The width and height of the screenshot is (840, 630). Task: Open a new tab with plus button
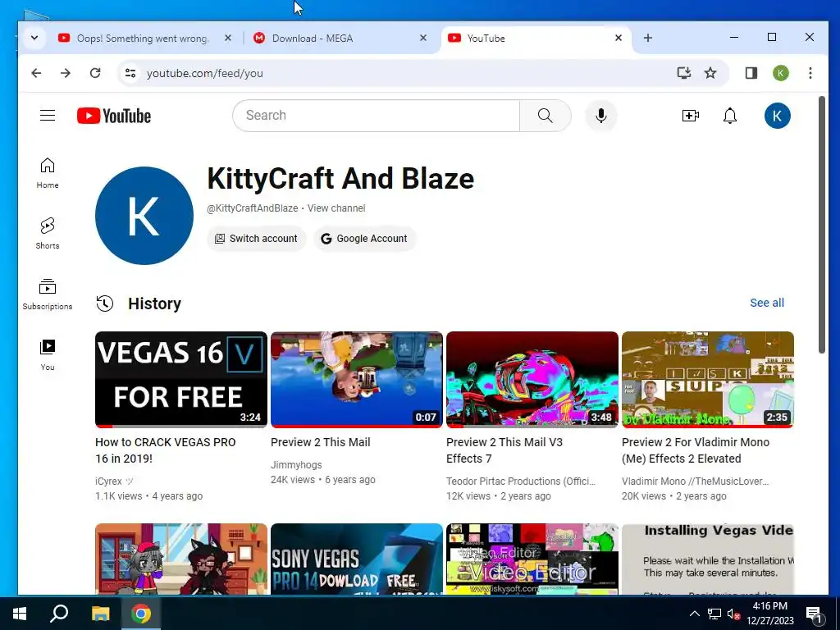[x=648, y=38]
